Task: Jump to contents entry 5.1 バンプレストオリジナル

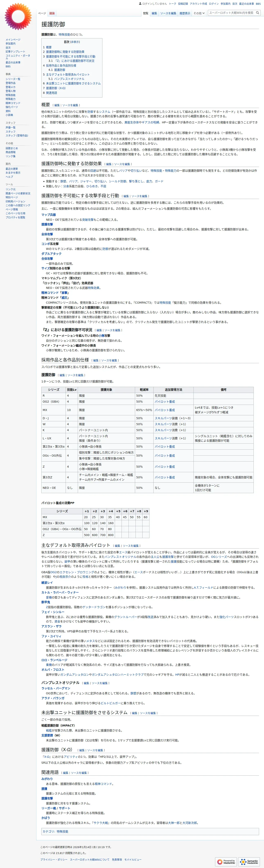Action: pyautogui.click(x=66, y=79)
